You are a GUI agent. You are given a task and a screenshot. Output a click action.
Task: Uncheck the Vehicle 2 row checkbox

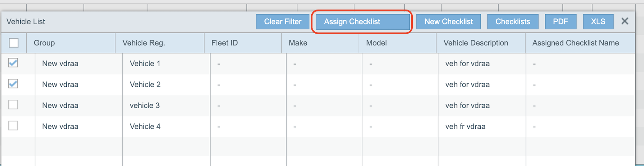click(13, 84)
